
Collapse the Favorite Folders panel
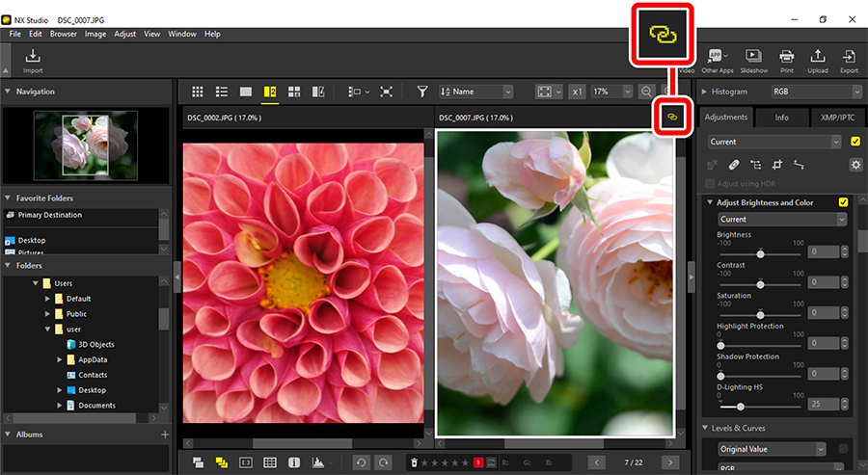pos(8,198)
